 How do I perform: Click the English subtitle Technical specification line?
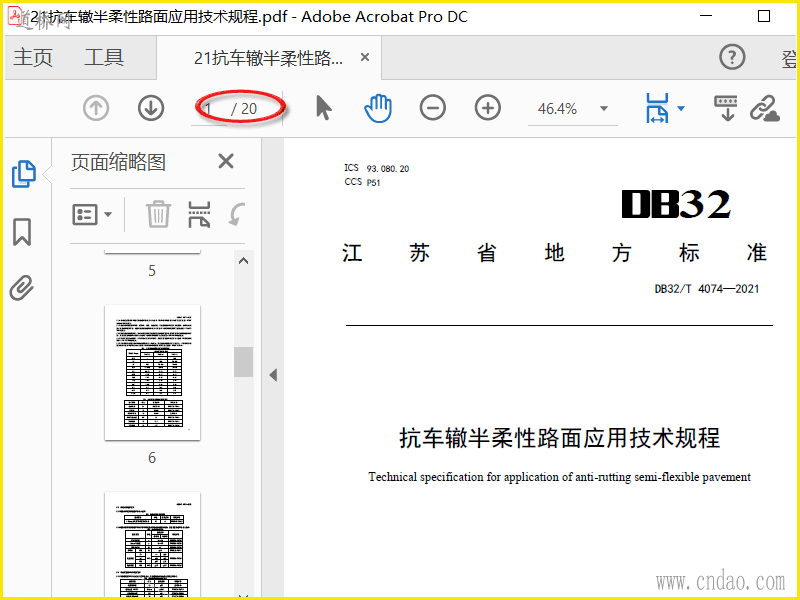click(x=559, y=477)
